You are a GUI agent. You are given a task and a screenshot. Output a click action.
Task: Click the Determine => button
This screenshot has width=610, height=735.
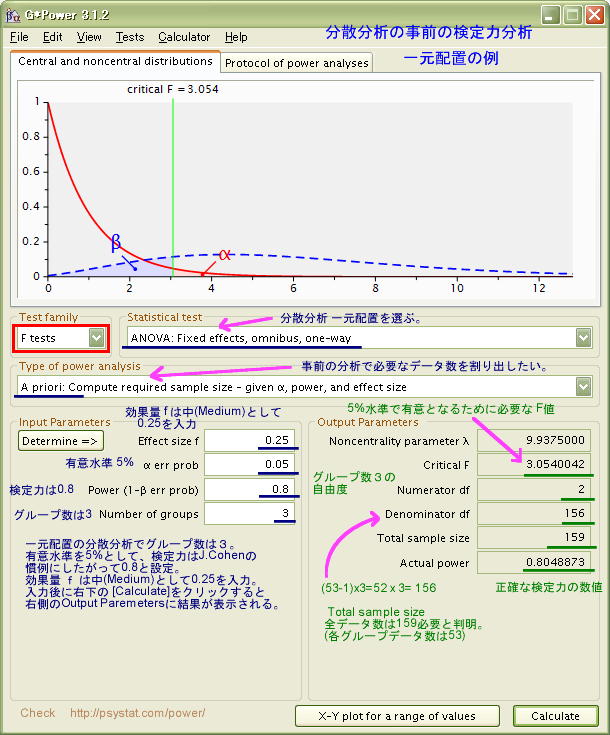(60, 441)
